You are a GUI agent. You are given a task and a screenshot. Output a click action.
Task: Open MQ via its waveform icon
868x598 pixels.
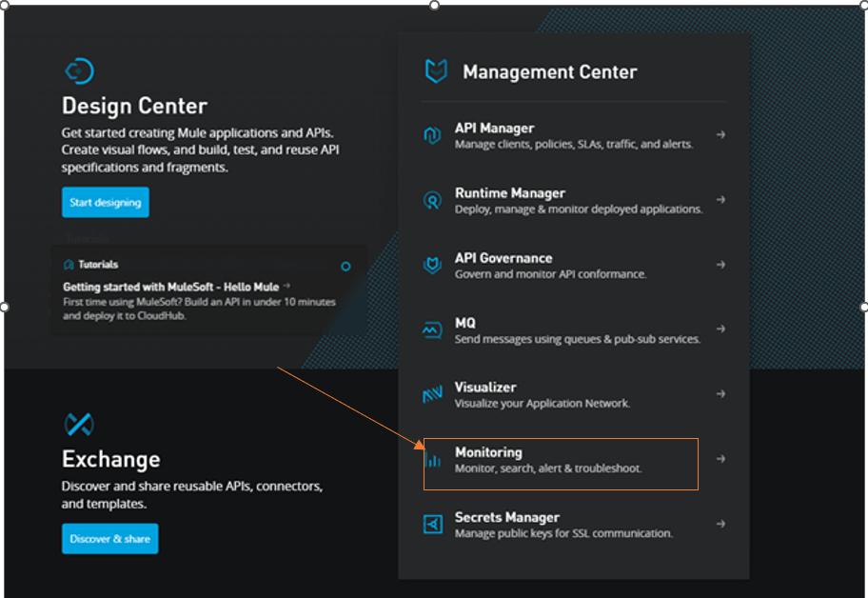433,329
